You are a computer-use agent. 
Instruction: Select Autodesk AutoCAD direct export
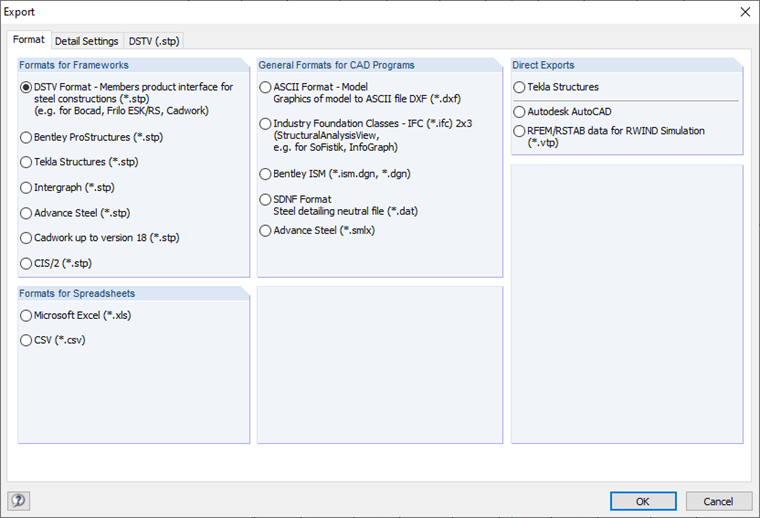pos(519,112)
